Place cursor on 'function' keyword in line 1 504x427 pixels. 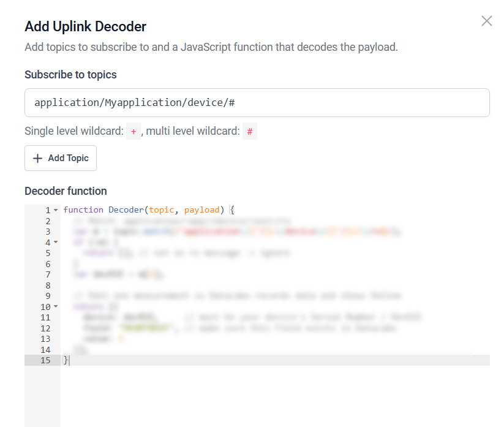point(83,210)
